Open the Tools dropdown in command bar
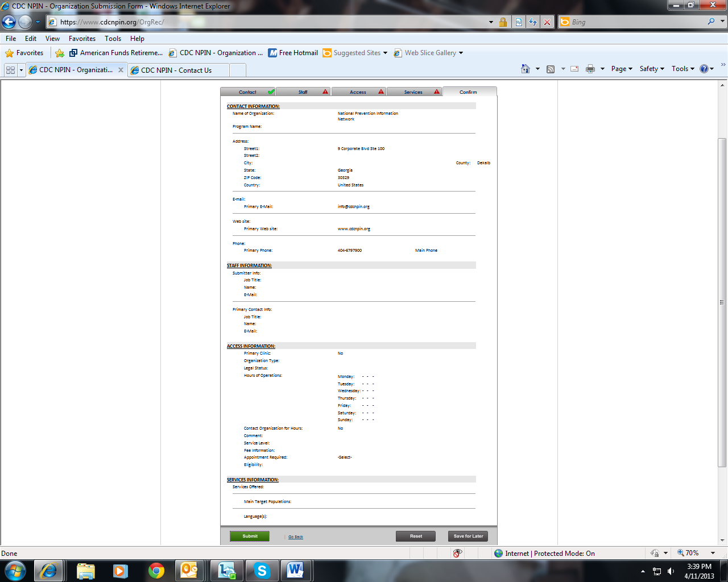Screen dimensions: 728x582 (x=683, y=69)
